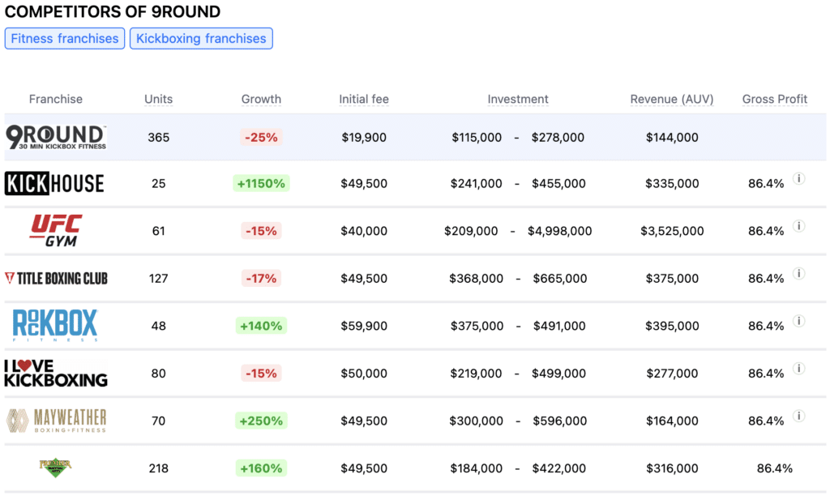The image size is (830, 504).
Task: Show I Love Kickboxing profit info icon
Action: tap(798, 369)
